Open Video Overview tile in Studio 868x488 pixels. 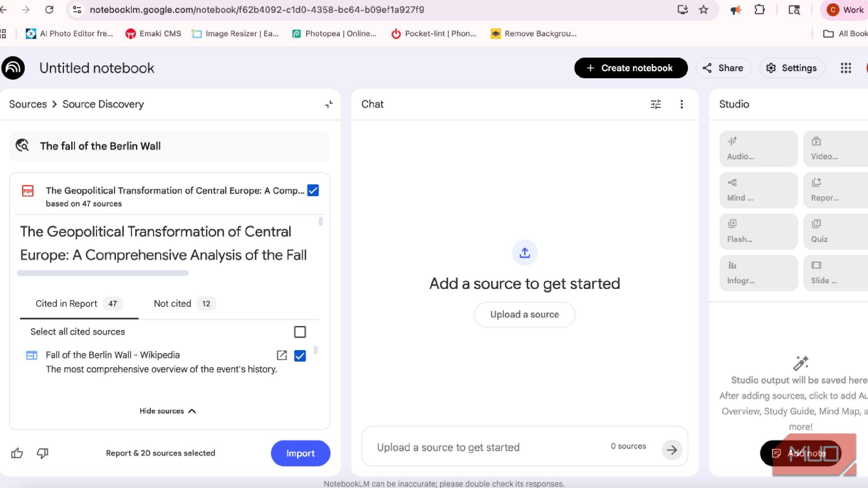click(x=836, y=149)
